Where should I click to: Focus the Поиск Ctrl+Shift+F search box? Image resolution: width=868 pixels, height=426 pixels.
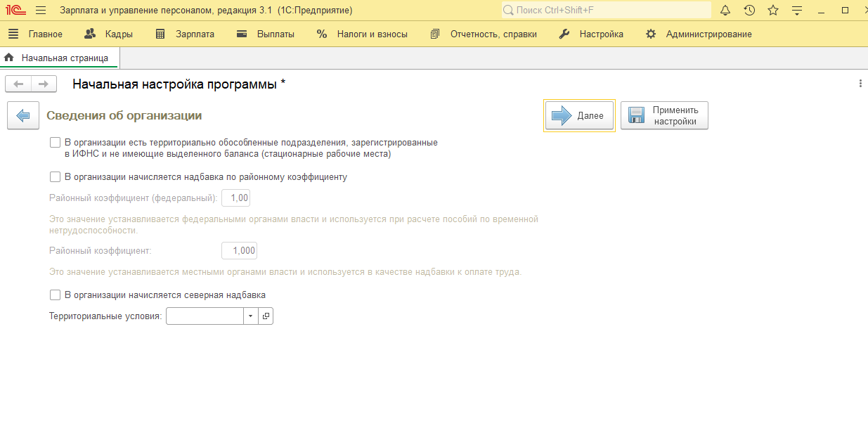pyautogui.click(x=607, y=11)
